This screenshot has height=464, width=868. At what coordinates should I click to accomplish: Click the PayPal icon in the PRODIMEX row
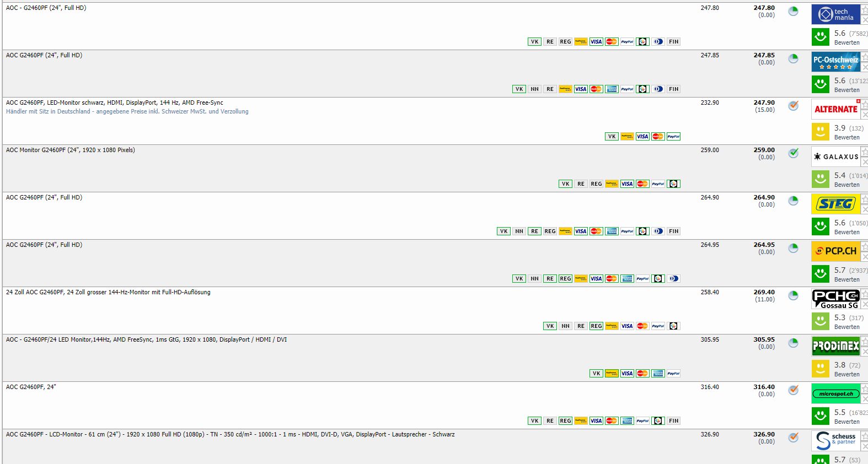click(x=673, y=374)
